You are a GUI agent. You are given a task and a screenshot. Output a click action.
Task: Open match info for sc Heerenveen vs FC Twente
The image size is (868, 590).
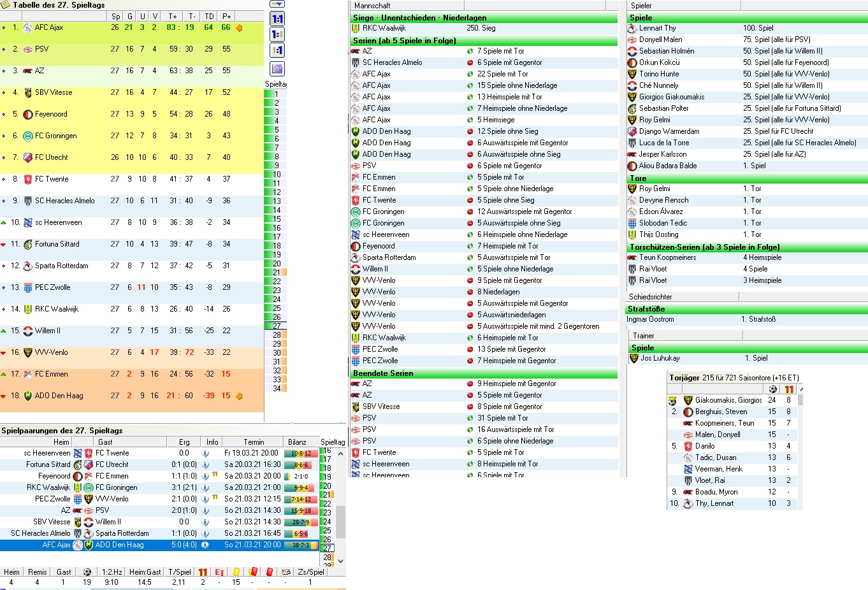[205, 453]
